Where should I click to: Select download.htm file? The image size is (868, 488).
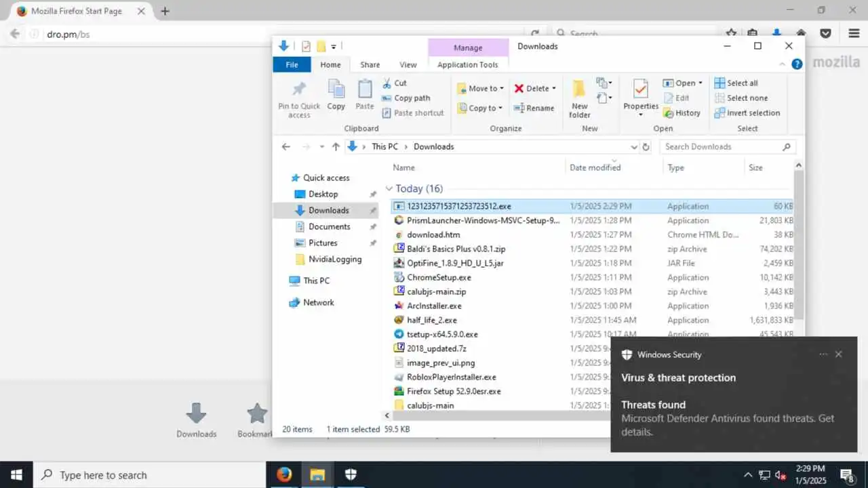591,235
